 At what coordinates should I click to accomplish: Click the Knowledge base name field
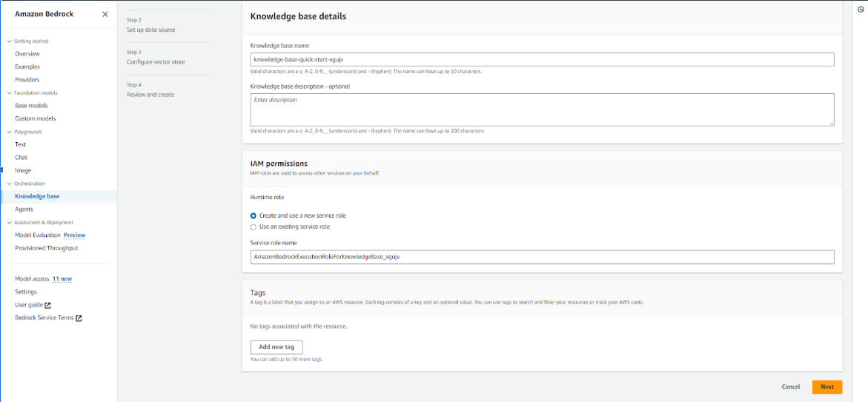tap(542, 59)
